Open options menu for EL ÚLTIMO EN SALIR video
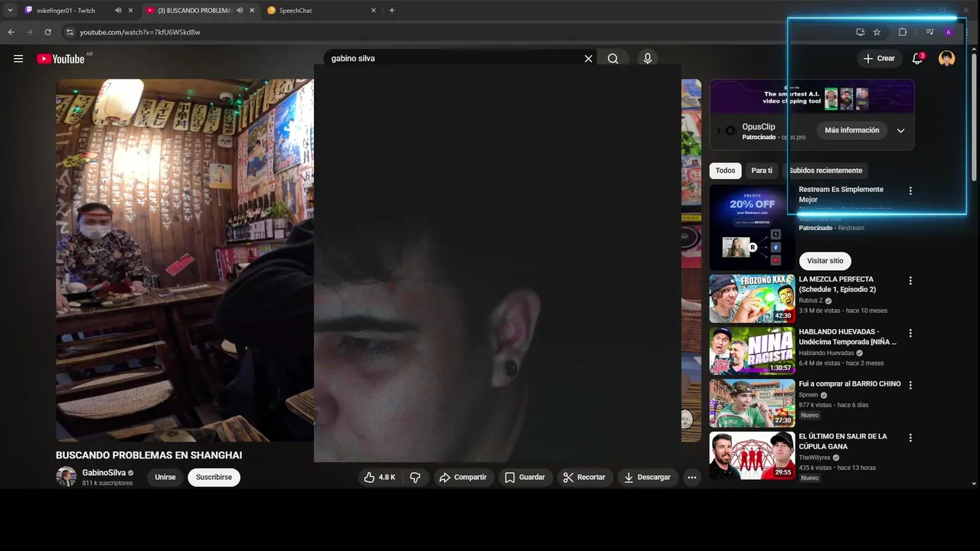Screen dimensions: 980x551 coord(910,438)
